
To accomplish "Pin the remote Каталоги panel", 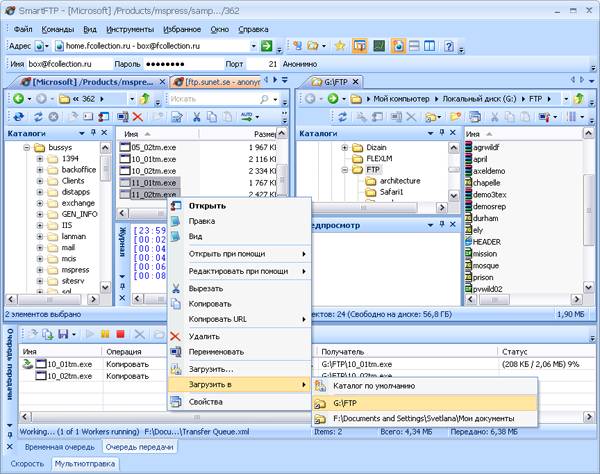I will click(93, 133).
